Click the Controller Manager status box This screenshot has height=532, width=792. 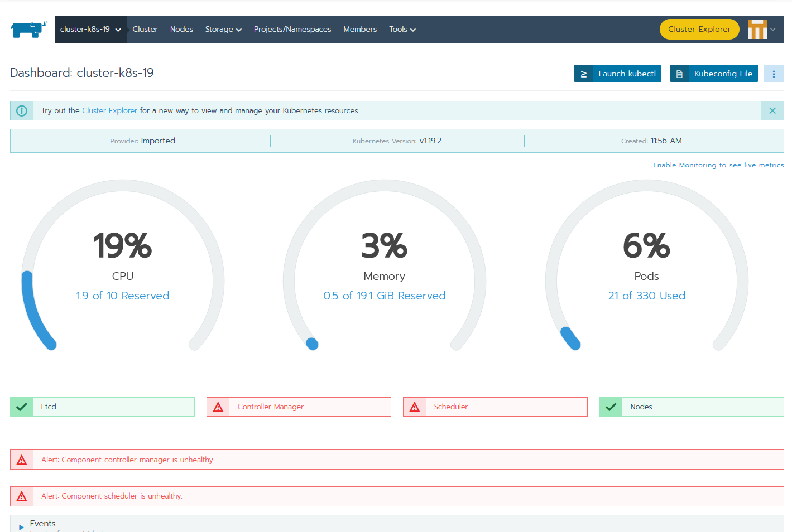click(299, 407)
